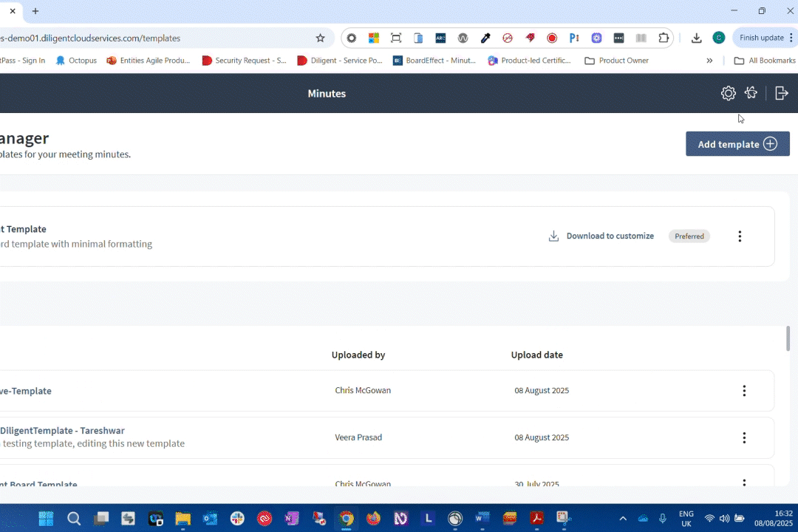Click the download icon next to Download to customize
Screen dimensions: 798x532
coord(553,236)
